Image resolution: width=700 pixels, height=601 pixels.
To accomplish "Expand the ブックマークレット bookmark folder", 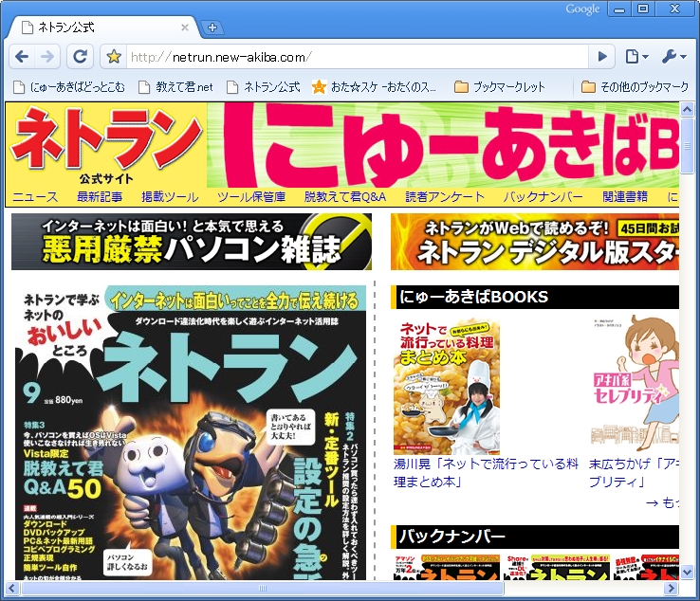I will coord(500,87).
